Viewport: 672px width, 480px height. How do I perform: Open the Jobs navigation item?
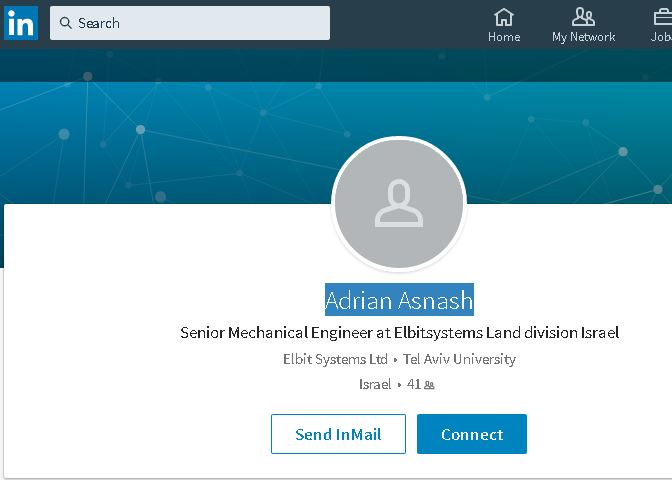tap(661, 25)
